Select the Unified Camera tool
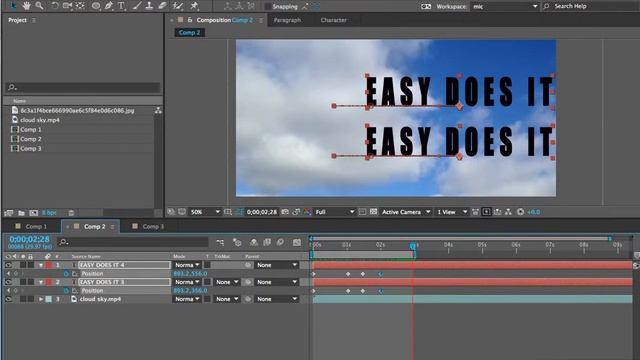This screenshot has width=640, height=360. (x=67, y=6)
